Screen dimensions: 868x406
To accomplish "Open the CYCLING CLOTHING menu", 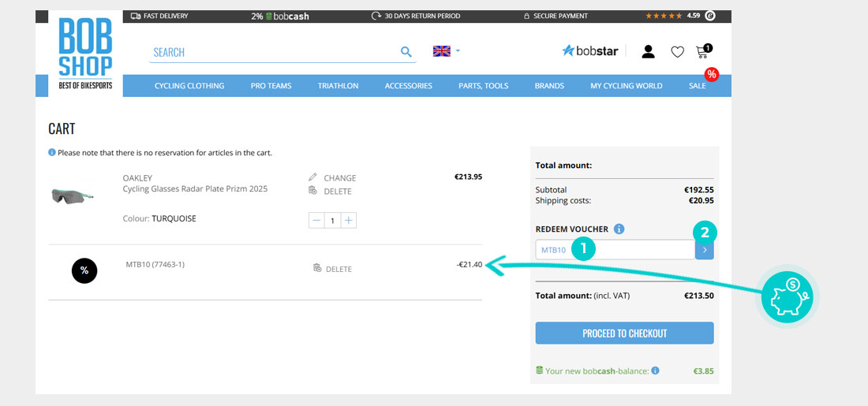I will [x=189, y=86].
